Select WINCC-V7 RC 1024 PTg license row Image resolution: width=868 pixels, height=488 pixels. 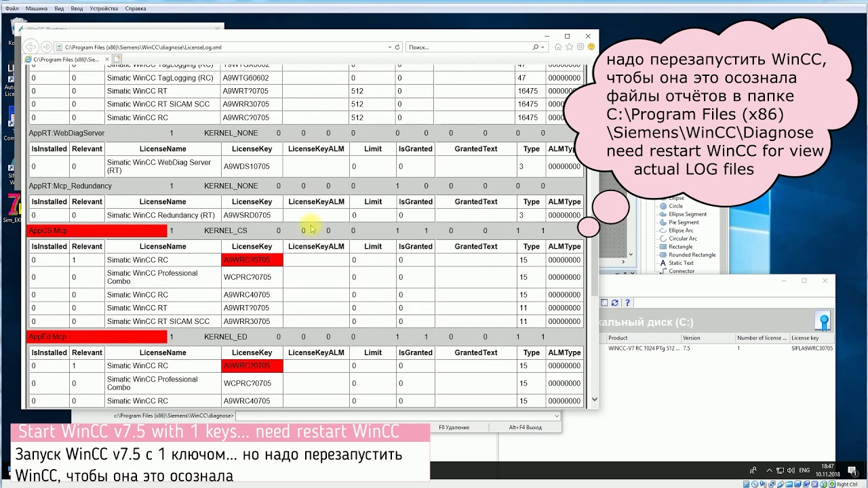point(719,348)
